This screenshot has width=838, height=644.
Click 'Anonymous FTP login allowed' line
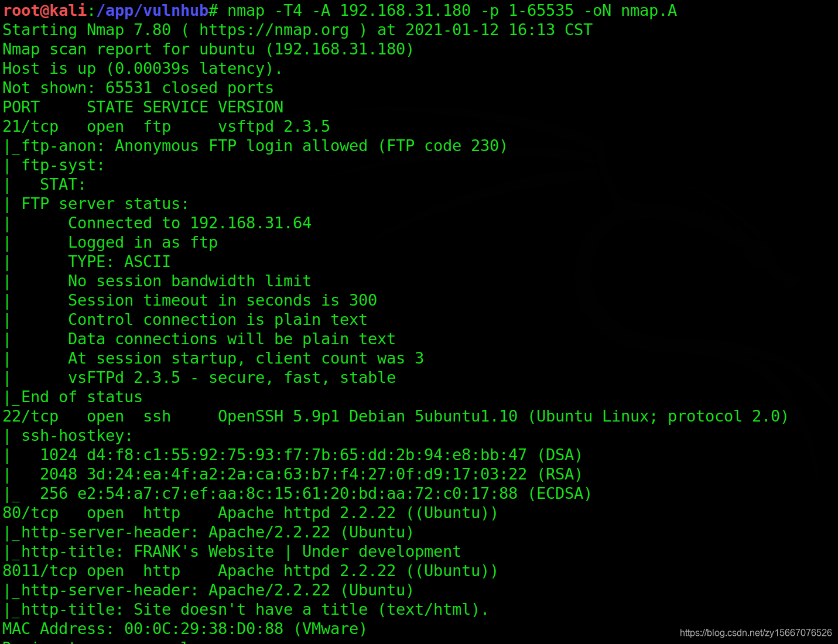[255, 146]
